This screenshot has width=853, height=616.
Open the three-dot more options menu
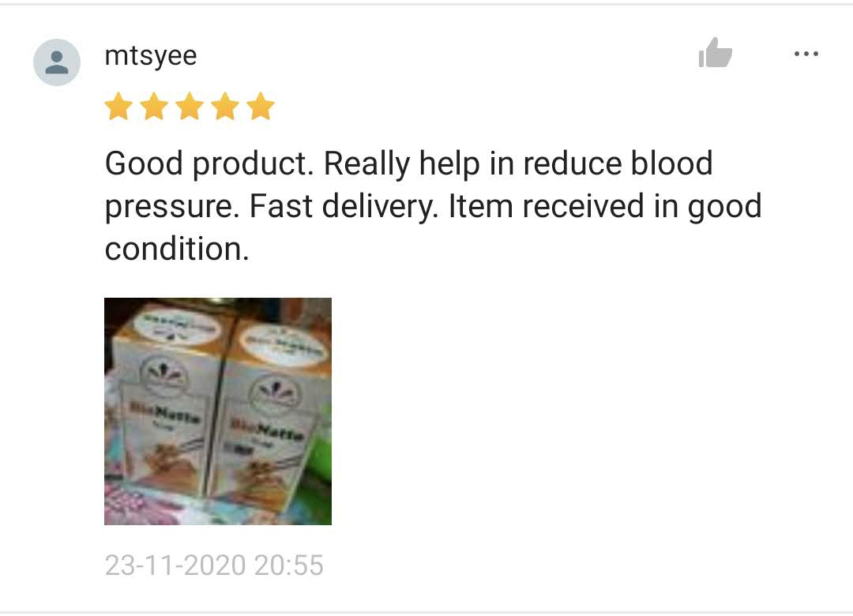(x=806, y=54)
